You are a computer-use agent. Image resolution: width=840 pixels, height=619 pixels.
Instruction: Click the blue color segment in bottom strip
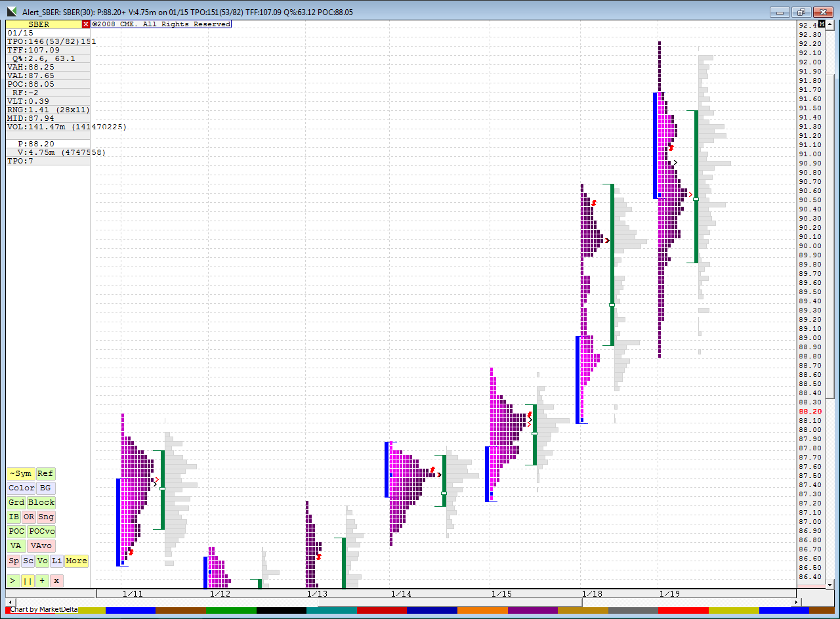pyautogui.click(x=130, y=610)
